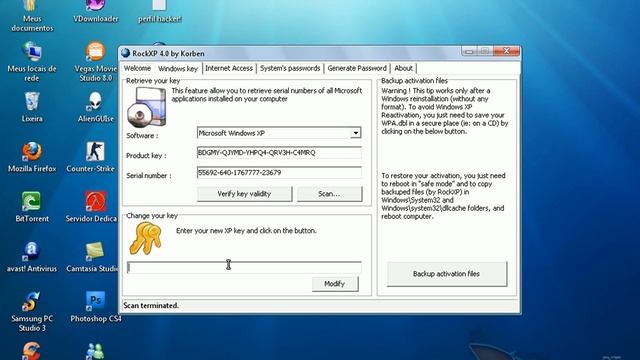Viewport: 640px width, 360px height.
Task: Click the Modify button
Action: click(x=335, y=284)
